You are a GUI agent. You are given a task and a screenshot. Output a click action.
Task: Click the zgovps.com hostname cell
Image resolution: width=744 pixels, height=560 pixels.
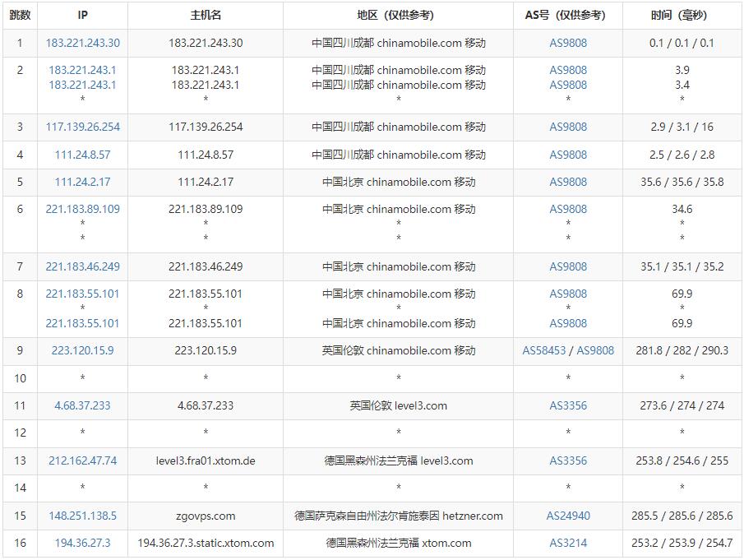pyautogui.click(x=206, y=516)
